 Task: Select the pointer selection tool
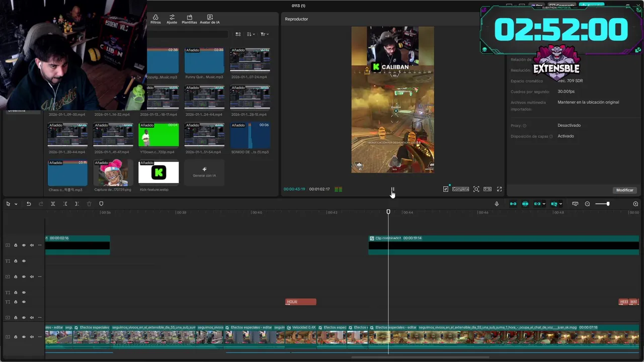pyautogui.click(x=8, y=204)
